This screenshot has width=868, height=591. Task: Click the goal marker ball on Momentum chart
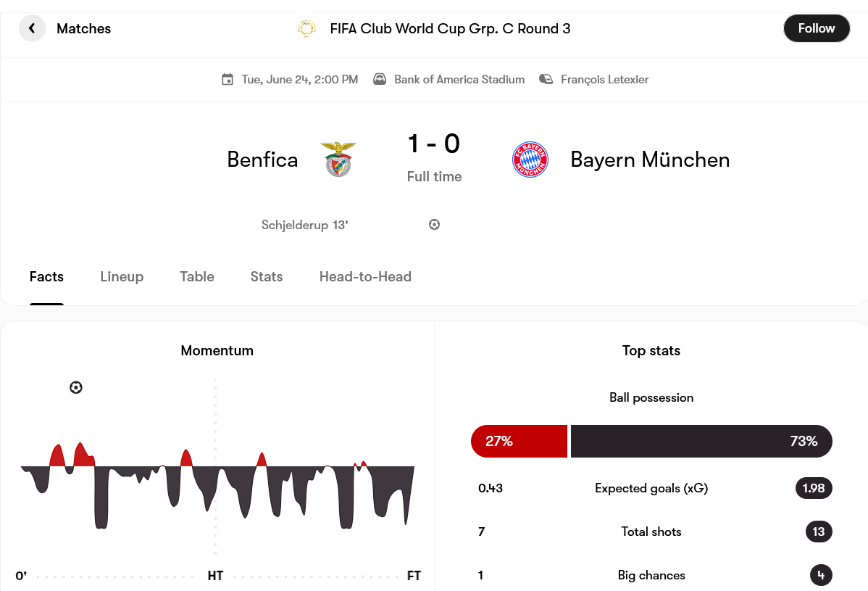click(76, 387)
